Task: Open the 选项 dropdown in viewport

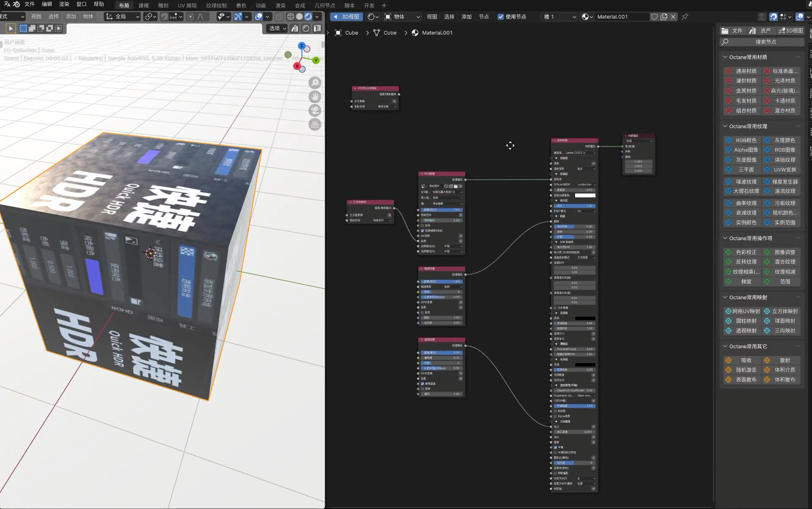Action: click(277, 28)
